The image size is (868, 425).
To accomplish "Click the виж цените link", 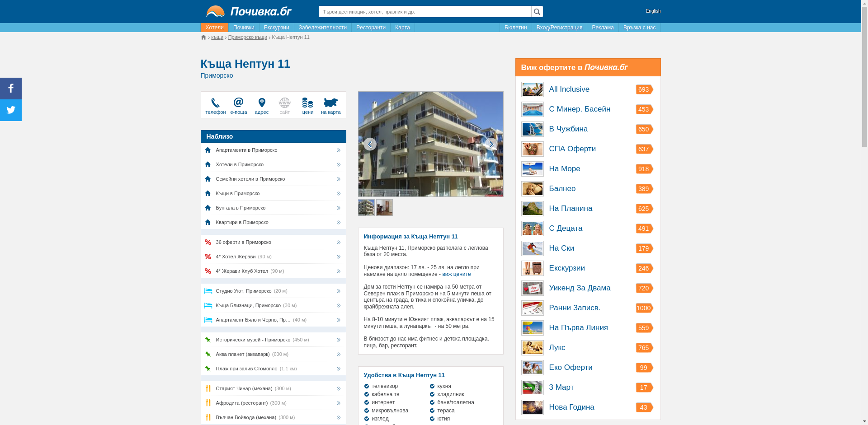I will 456,274.
